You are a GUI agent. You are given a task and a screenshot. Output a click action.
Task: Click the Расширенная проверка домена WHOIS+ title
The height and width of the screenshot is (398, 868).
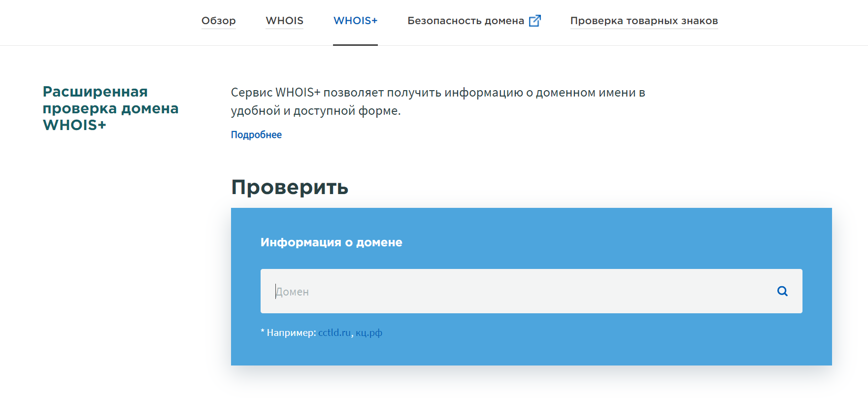[110, 108]
